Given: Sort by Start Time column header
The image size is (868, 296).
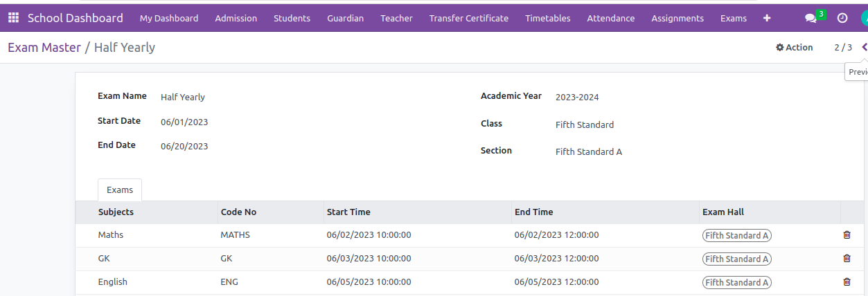Looking at the screenshot, I should (348, 212).
